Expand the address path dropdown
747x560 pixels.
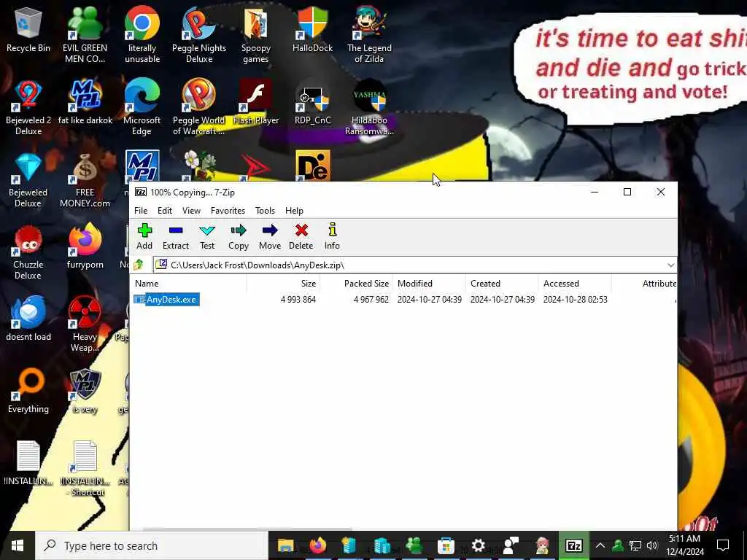pos(671,265)
